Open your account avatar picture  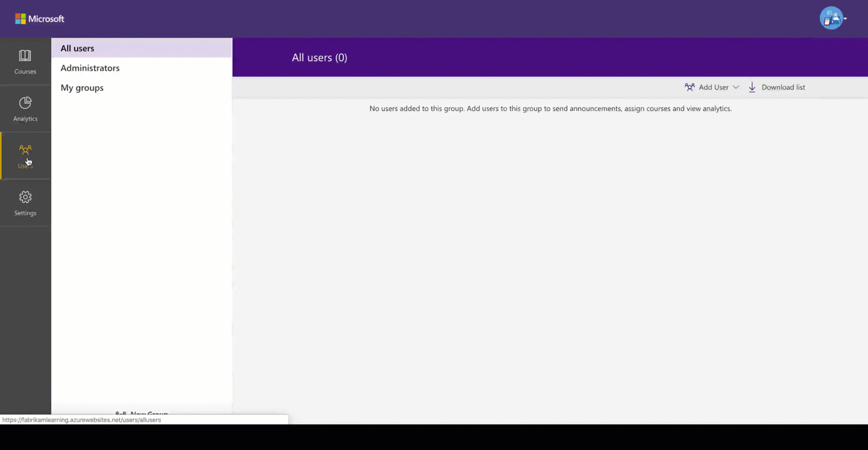coord(831,18)
